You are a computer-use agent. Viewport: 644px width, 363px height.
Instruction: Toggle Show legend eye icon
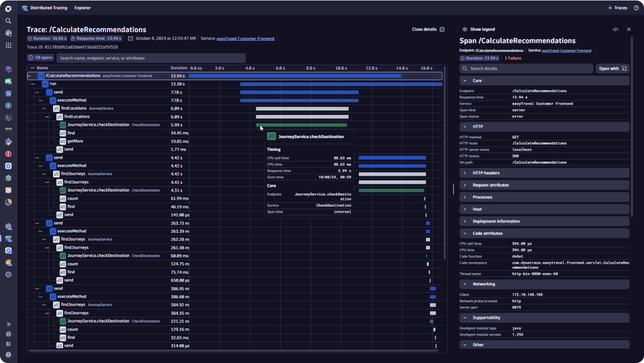tap(465, 29)
